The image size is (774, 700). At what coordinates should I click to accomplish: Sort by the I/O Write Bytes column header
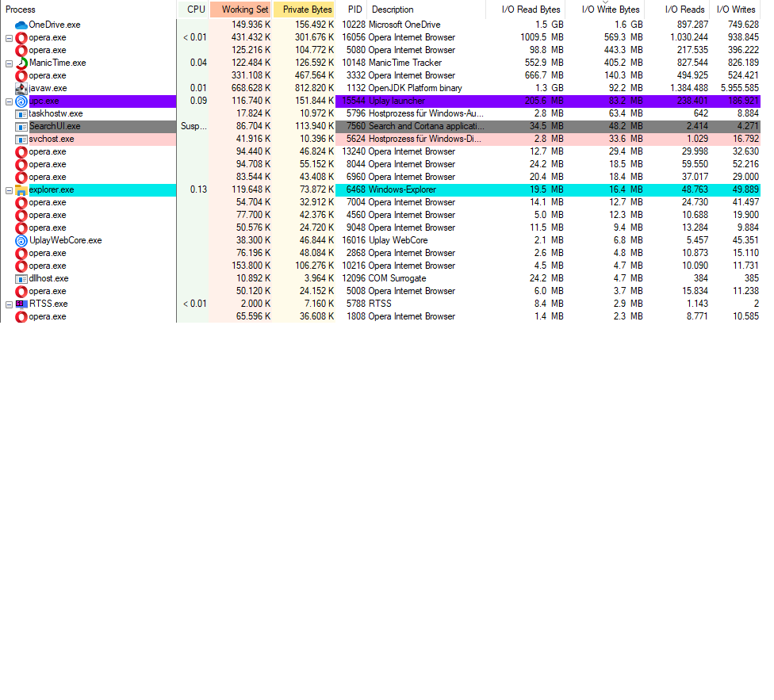click(x=605, y=10)
